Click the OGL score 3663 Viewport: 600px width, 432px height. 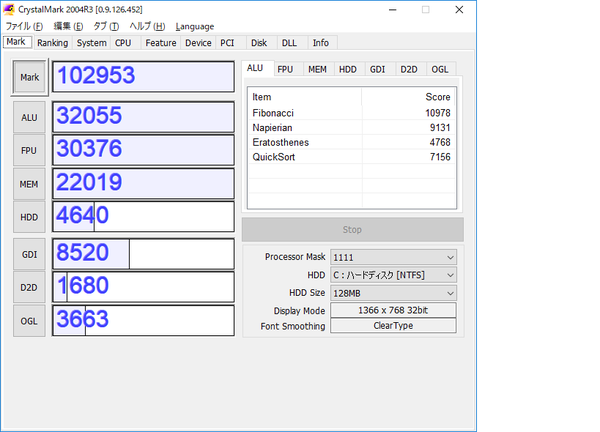(x=143, y=320)
